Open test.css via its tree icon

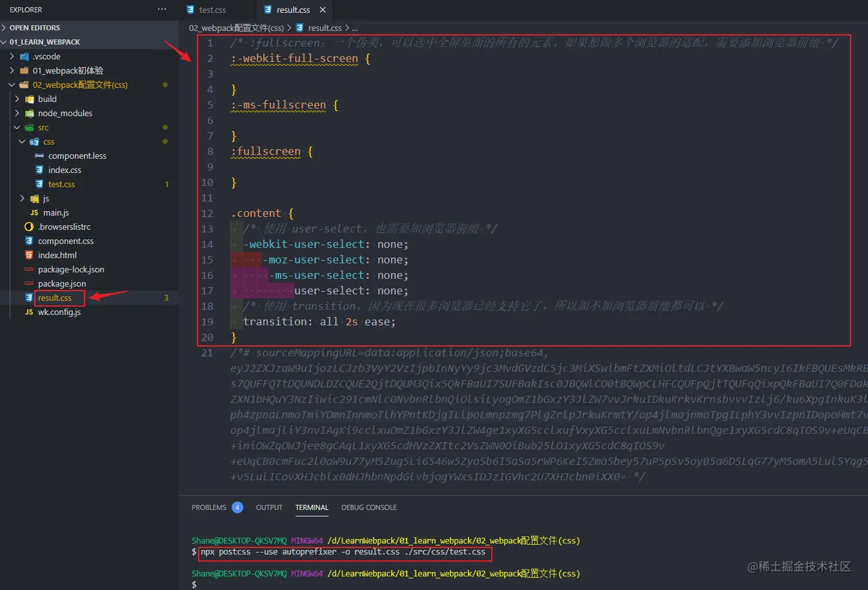[39, 184]
